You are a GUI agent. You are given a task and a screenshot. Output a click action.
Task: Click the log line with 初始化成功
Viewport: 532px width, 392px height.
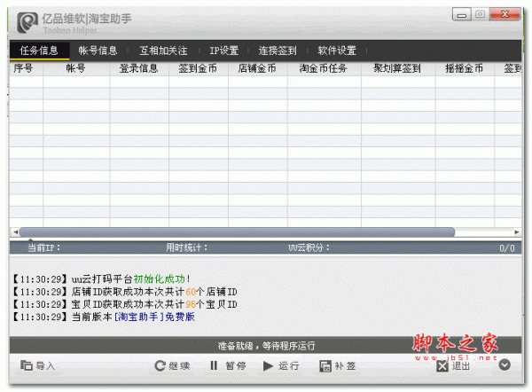(101, 279)
